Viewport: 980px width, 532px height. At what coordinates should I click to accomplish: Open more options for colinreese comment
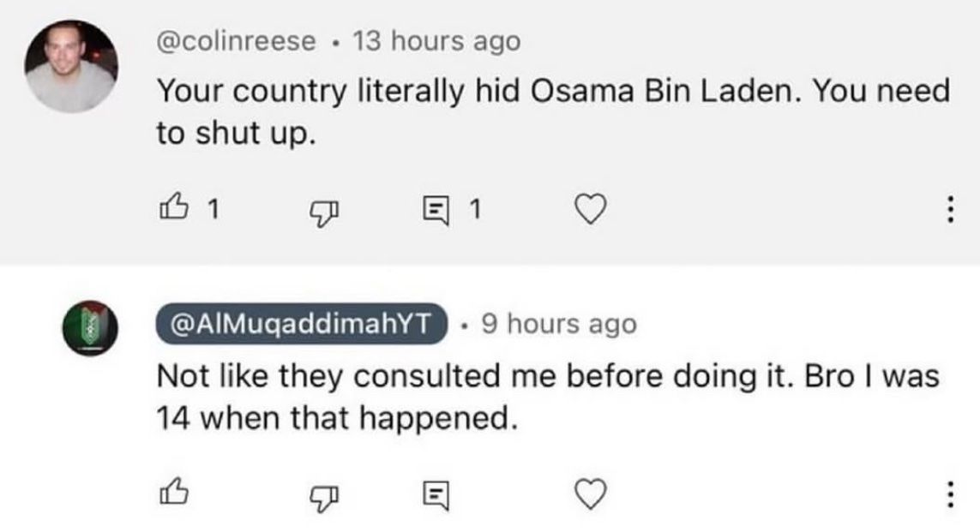(x=948, y=209)
